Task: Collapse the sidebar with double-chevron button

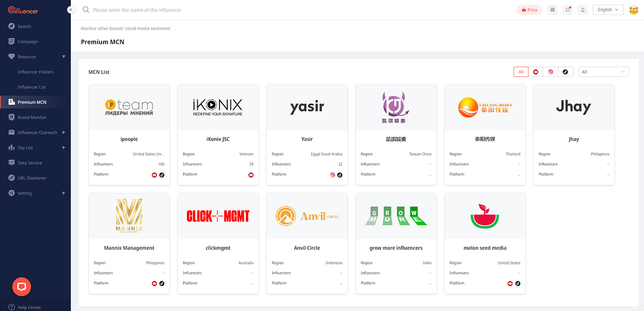Action: click(70, 10)
